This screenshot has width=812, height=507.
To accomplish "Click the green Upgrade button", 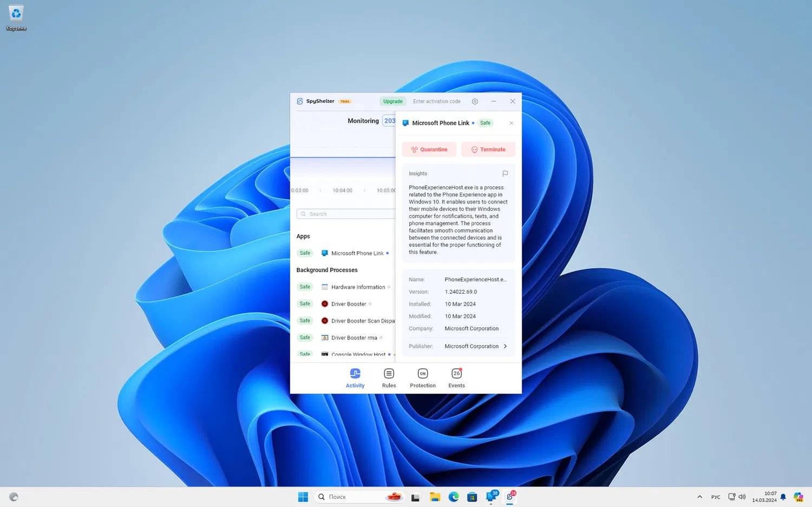I will tap(393, 101).
